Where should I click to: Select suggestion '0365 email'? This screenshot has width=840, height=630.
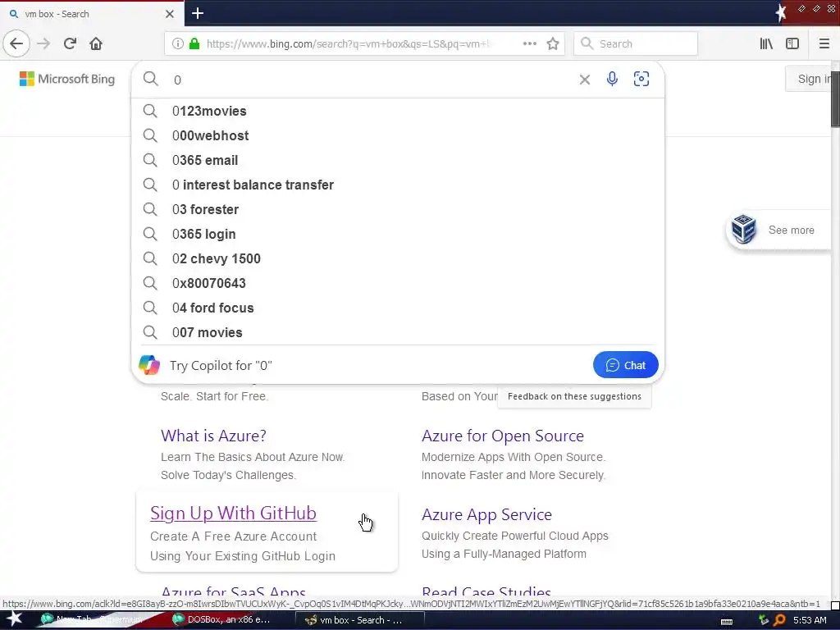tap(398, 160)
